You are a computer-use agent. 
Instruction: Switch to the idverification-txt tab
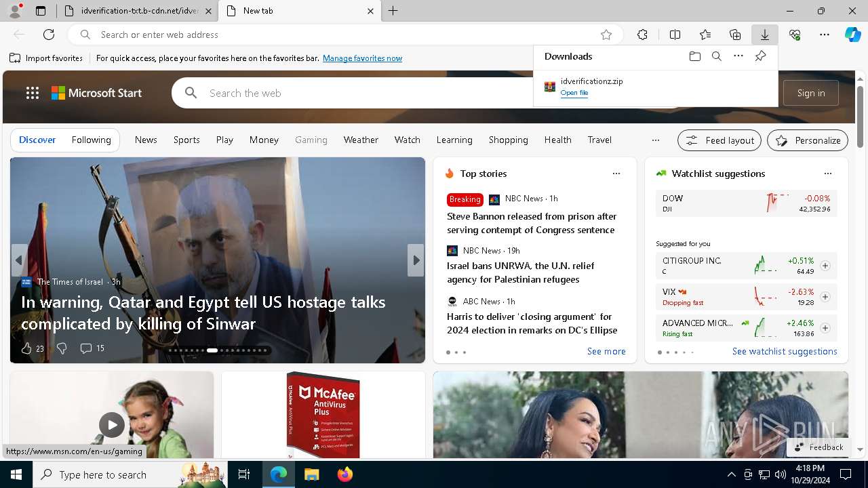(138, 11)
